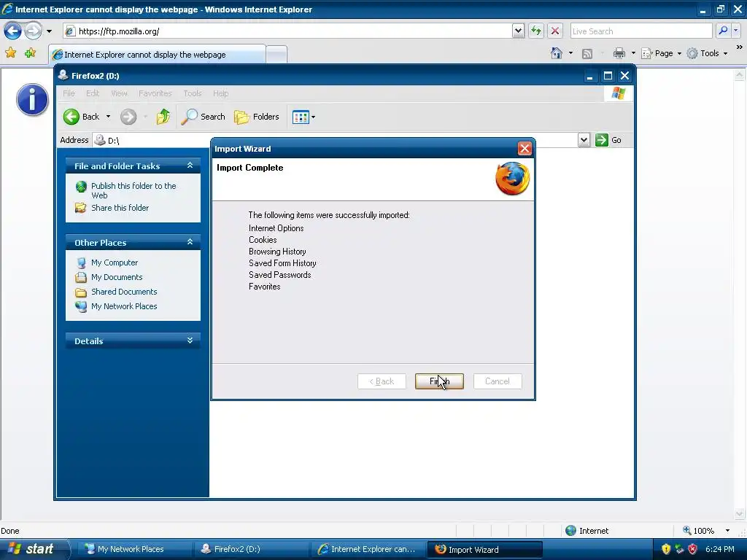Viewport: 747px width, 560px height.
Task: Click the Firefox logo in Import Wizard
Action: 513,179
